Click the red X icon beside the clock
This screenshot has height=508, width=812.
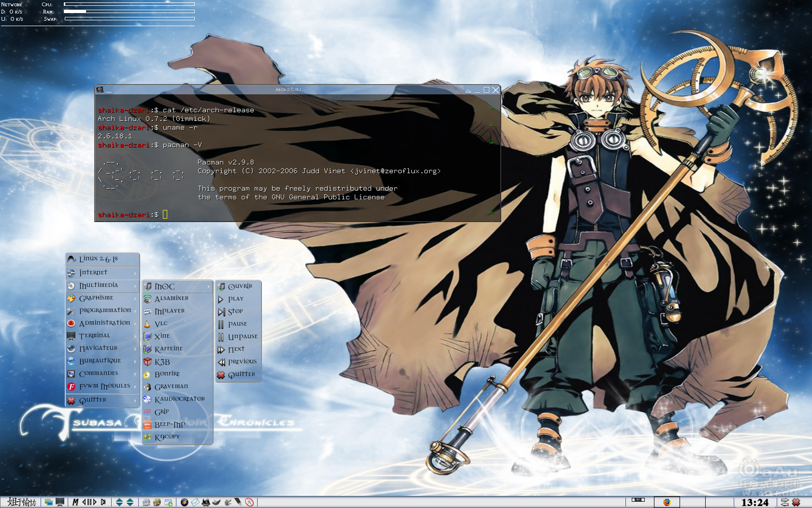(796, 502)
